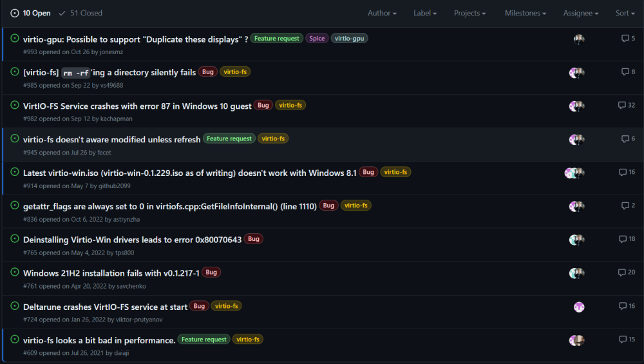View issues by author astrynzha

[x=126, y=219]
